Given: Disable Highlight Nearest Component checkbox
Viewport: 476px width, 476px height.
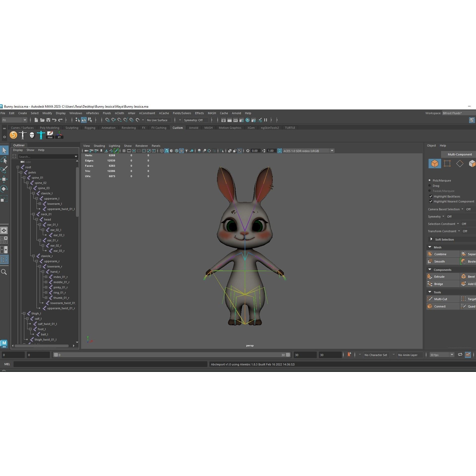Looking at the screenshot, I should point(431,201).
